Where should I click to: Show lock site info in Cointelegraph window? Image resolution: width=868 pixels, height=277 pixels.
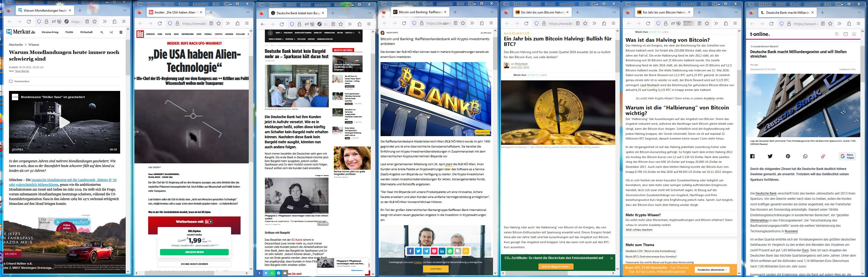click(421, 23)
